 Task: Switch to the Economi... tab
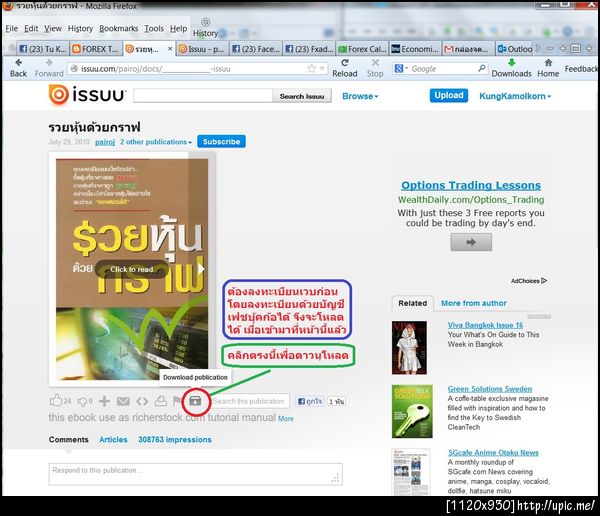pyautogui.click(x=415, y=49)
